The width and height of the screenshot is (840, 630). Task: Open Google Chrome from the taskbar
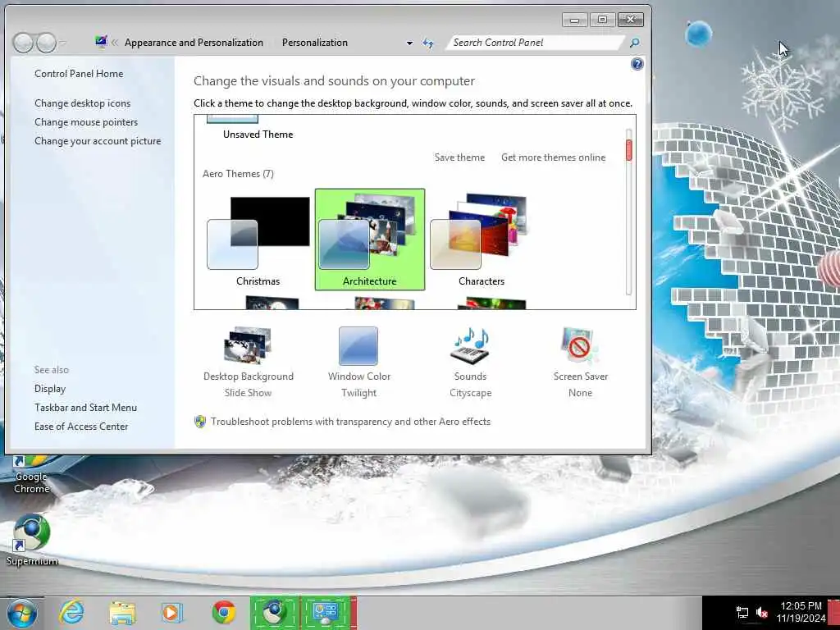223,612
